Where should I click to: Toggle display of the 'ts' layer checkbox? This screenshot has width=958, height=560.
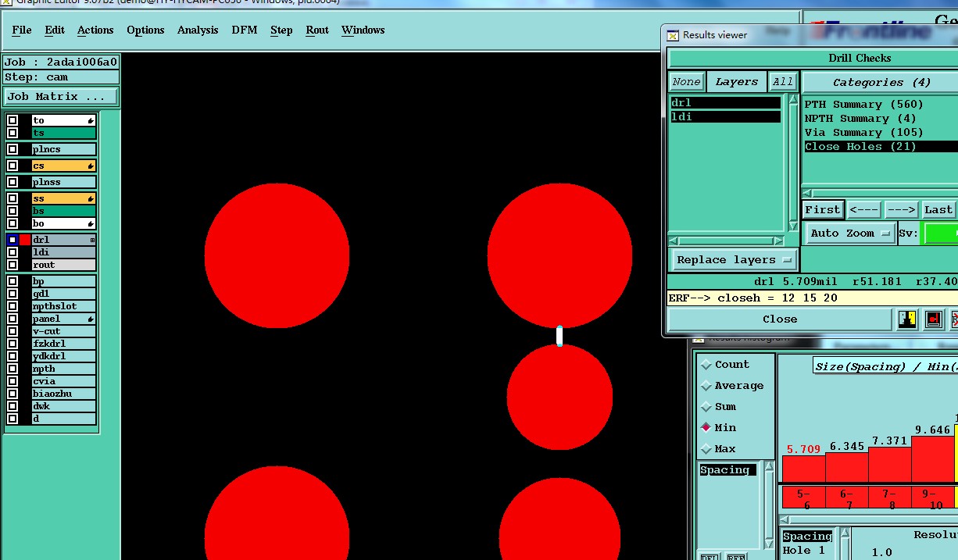[13, 133]
